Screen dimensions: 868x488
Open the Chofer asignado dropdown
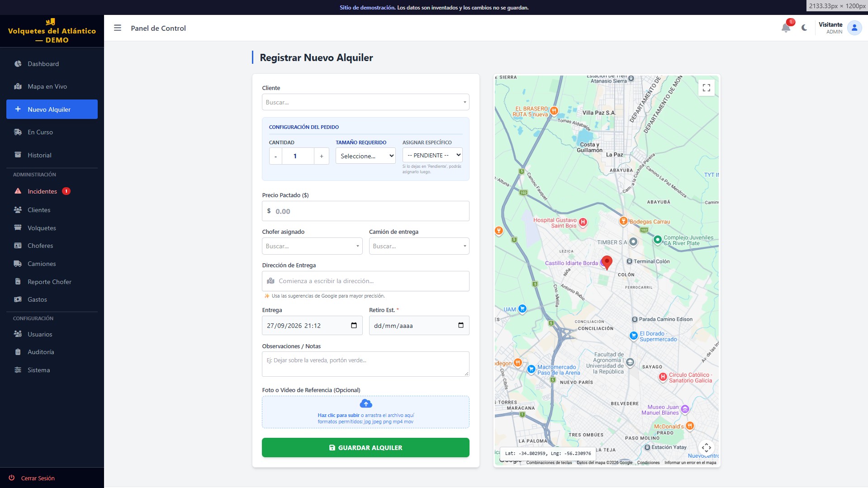[312, 246]
